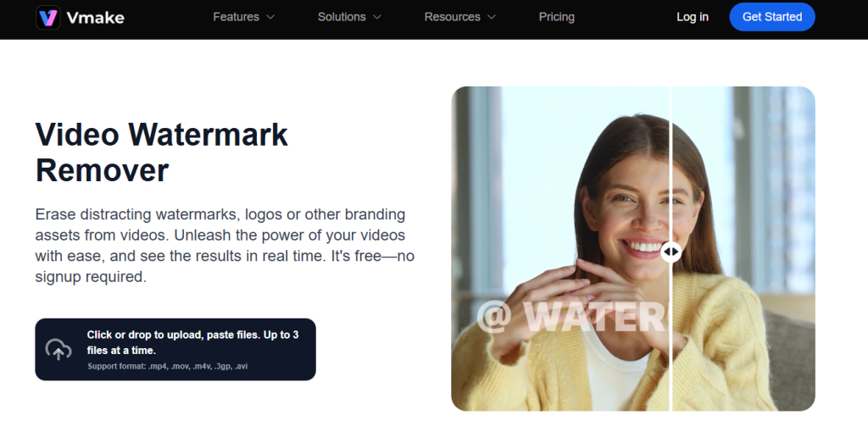Click the Video Watermark Remover heading

coord(162,152)
